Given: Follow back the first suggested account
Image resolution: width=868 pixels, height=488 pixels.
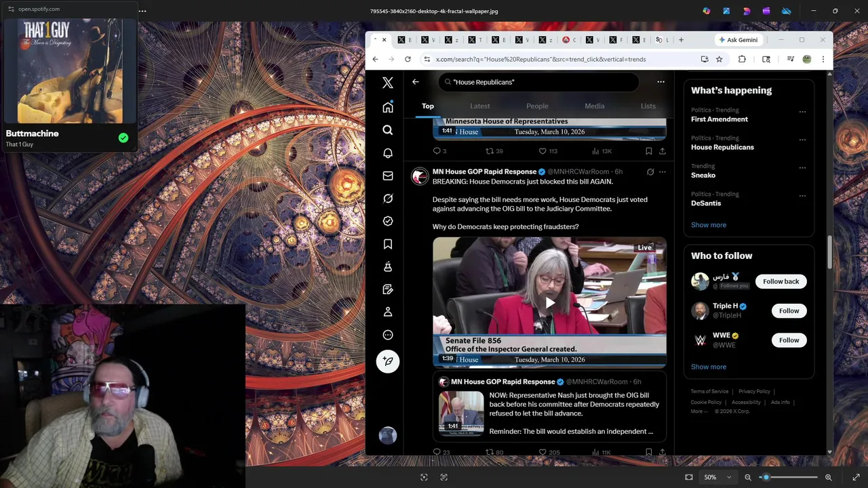Looking at the screenshot, I should (781, 281).
